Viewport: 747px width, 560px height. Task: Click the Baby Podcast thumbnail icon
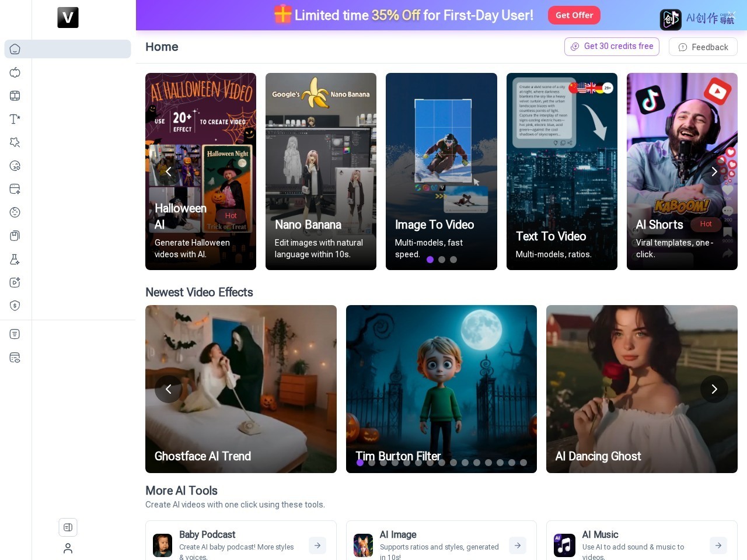pos(162,545)
